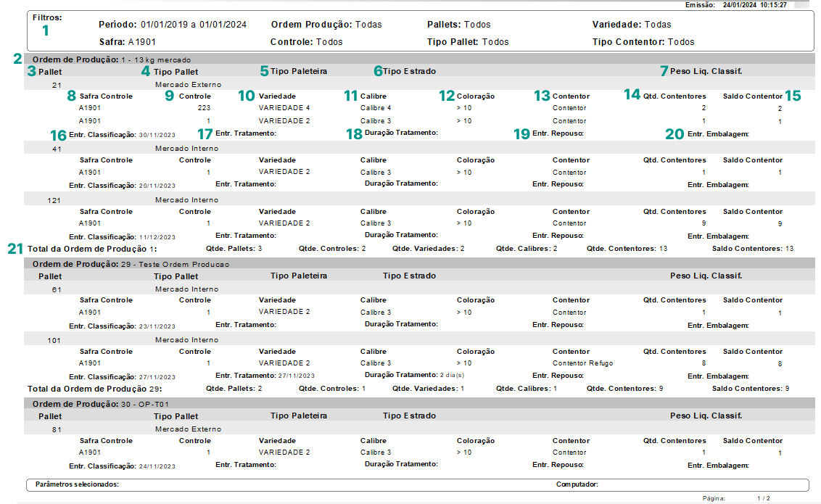
Task: Click the VARIEDADE 4 cell
Action: tap(284, 108)
